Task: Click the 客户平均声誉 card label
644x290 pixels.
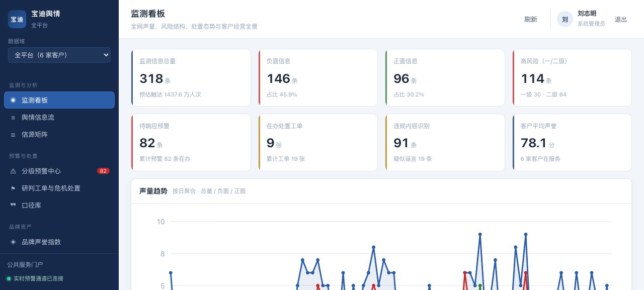Action: point(539,126)
